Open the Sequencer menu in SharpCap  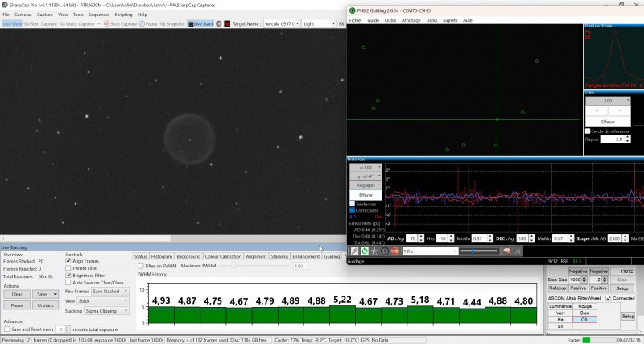pos(98,15)
